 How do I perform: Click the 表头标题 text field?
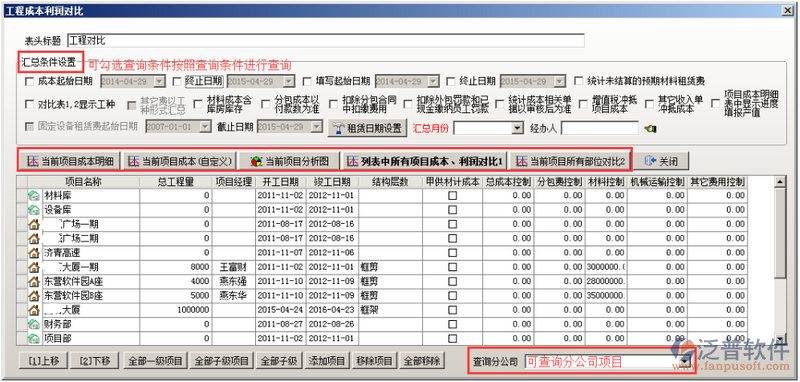point(326,41)
